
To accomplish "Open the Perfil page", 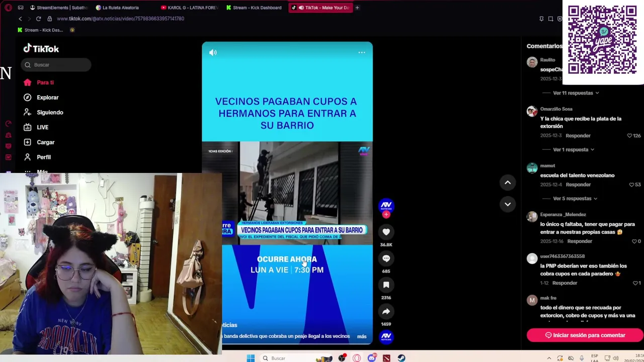I will tap(37, 157).
